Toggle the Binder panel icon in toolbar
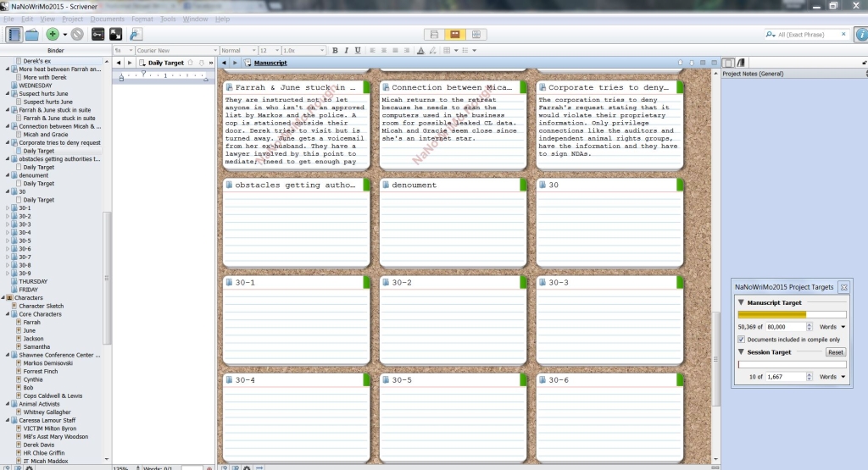Screen dimensions: 868x470 click(x=14, y=34)
